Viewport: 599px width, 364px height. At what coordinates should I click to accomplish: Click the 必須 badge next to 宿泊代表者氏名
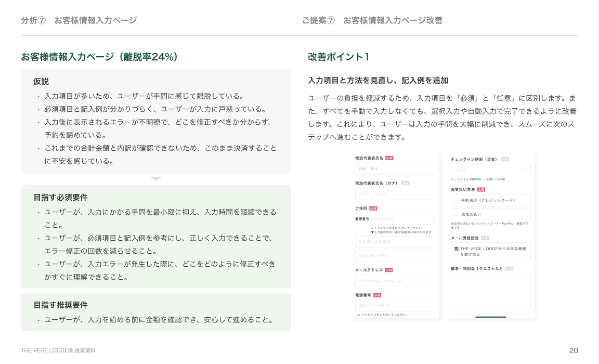pos(389,158)
